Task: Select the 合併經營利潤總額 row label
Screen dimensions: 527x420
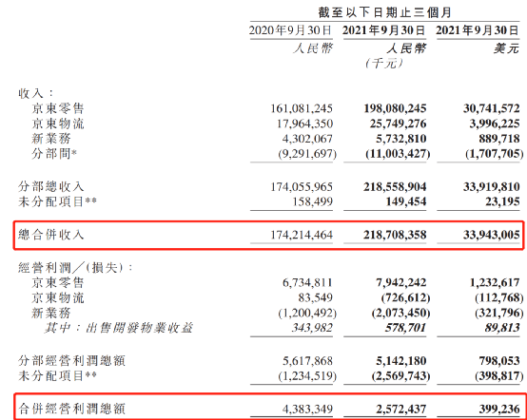Action: (x=71, y=409)
